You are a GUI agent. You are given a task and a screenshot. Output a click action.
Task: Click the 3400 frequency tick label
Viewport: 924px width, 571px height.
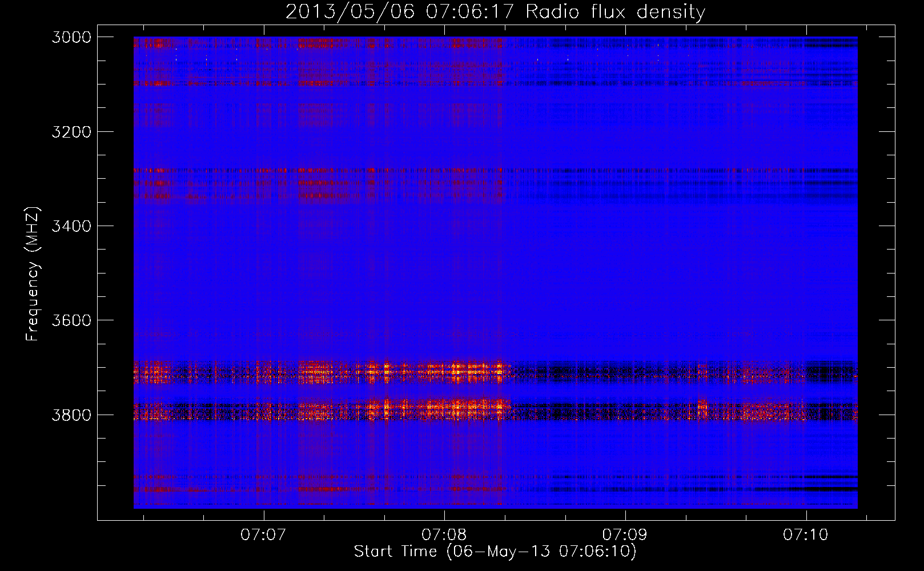(71, 226)
